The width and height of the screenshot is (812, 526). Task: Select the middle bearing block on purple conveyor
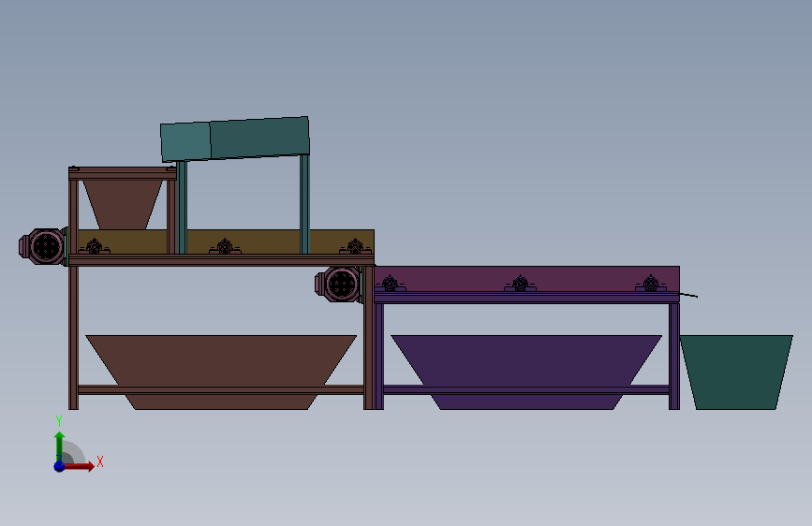click(x=521, y=284)
